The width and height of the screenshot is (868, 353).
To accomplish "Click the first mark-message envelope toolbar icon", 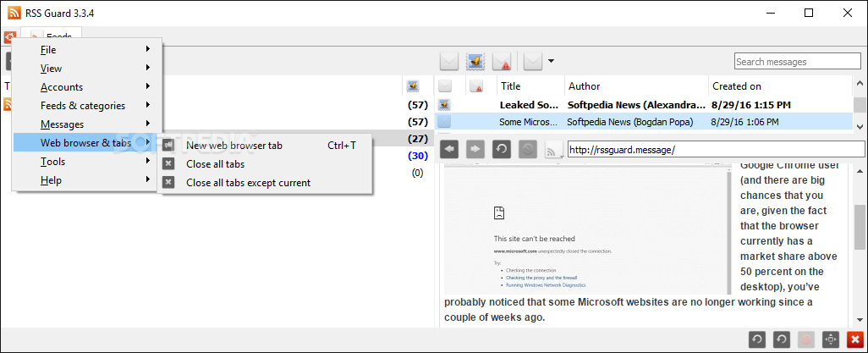I will [x=449, y=62].
